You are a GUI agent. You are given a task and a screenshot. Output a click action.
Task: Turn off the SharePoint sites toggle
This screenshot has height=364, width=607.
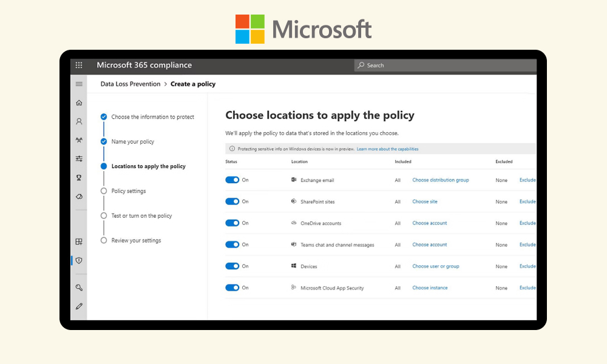click(x=232, y=201)
